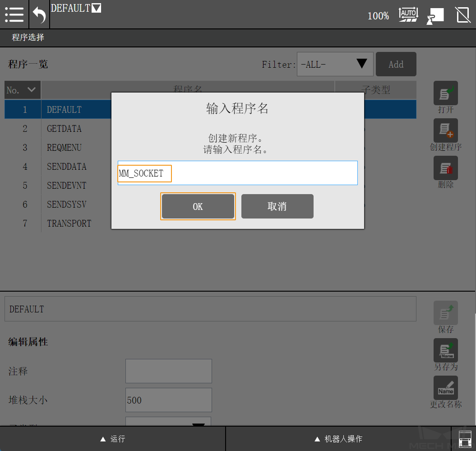Open the Filter -ALL- dropdown
The image size is (476, 451).
click(335, 64)
